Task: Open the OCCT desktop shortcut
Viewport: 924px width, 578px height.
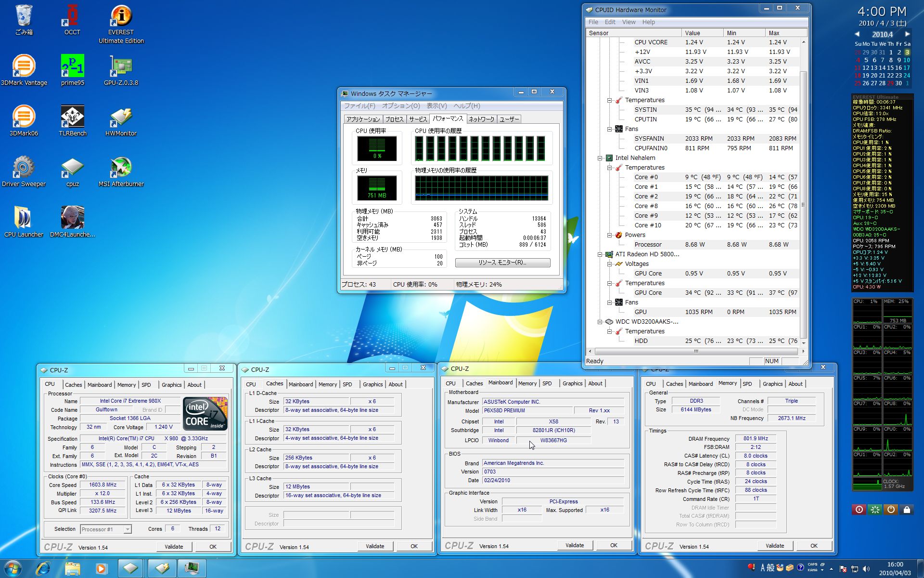Action: [x=72, y=20]
